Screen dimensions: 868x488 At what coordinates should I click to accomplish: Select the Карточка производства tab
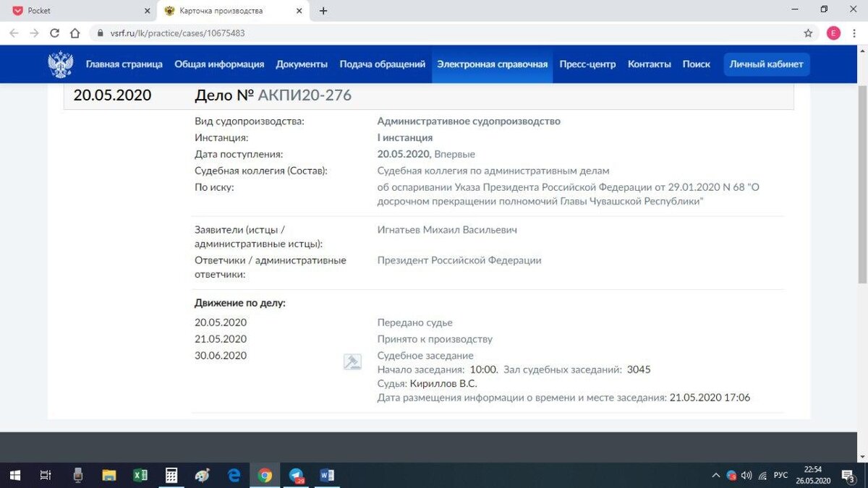click(234, 11)
